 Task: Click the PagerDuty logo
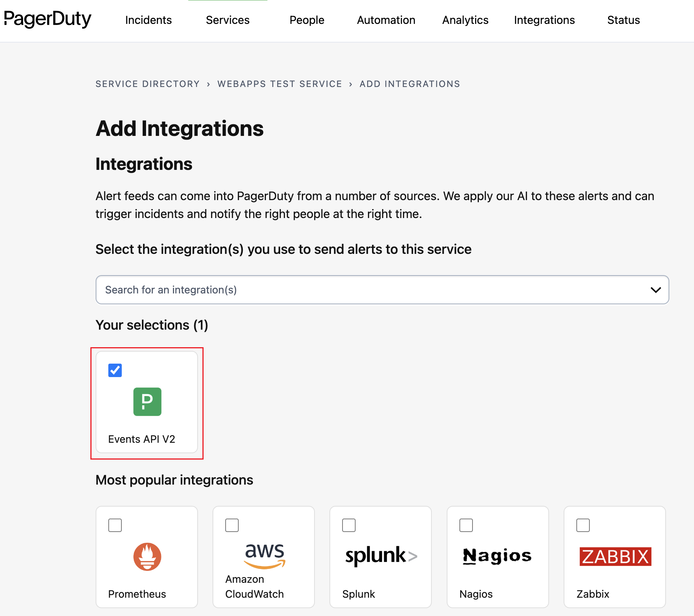tap(47, 19)
